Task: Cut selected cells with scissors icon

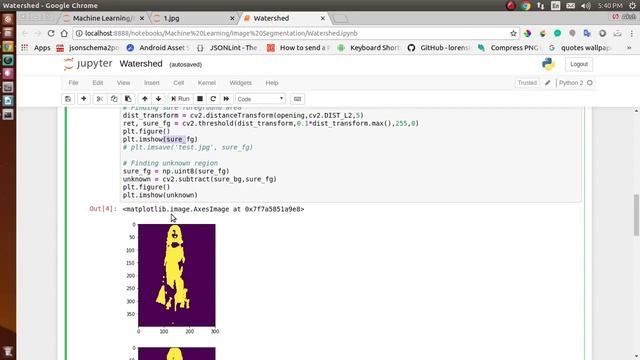Action: pos(100,99)
